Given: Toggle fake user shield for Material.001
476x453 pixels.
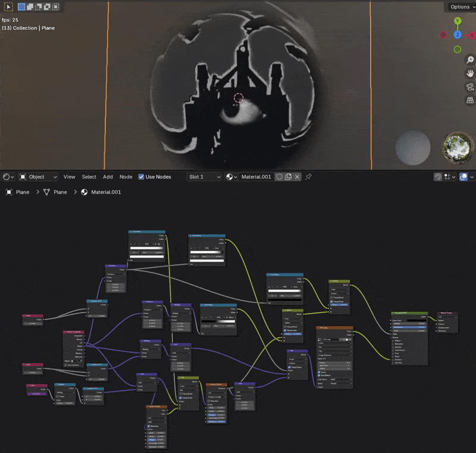Looking at the screenshot, I should (279, 177).
